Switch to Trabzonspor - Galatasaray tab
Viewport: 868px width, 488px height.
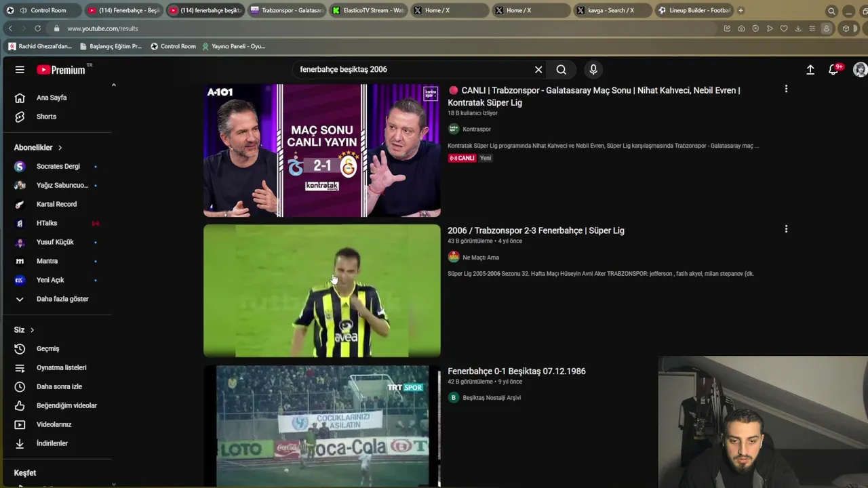286,10
